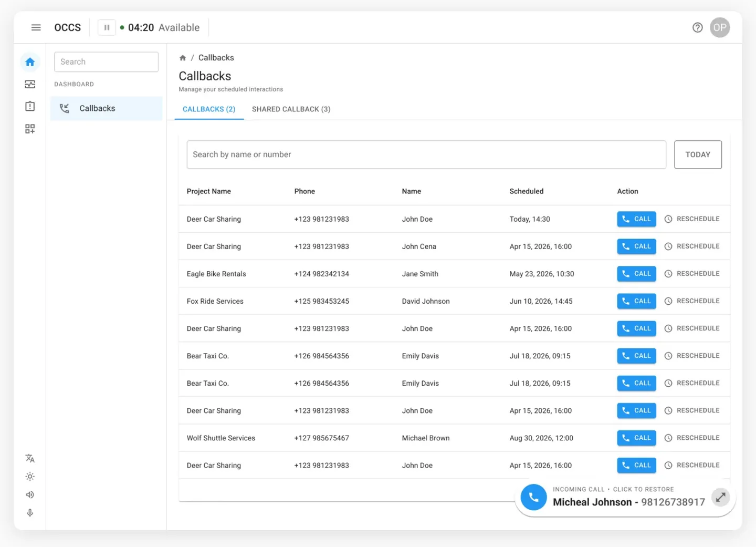Viewport: 756px width, 547px height.
Task: Open the monitoring icon below home
Action: click(x=30, y=84)
